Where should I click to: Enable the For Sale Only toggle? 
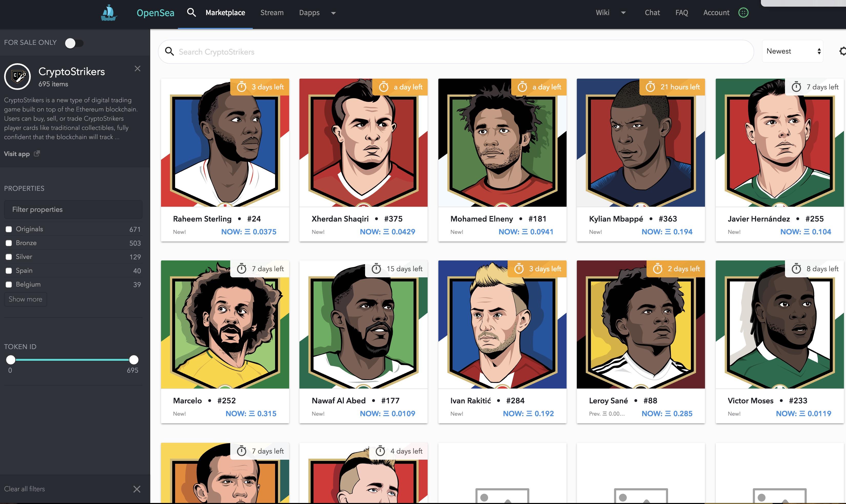[74, 43]
